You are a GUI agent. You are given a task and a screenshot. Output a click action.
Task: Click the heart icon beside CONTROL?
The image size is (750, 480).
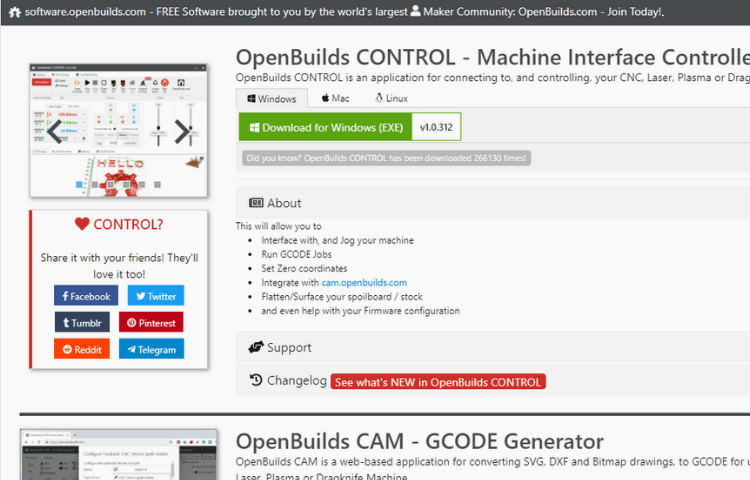(x=82, y=223)
